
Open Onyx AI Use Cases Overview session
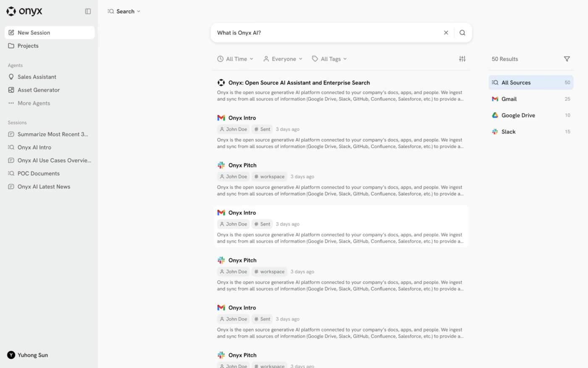coord(50,160)
